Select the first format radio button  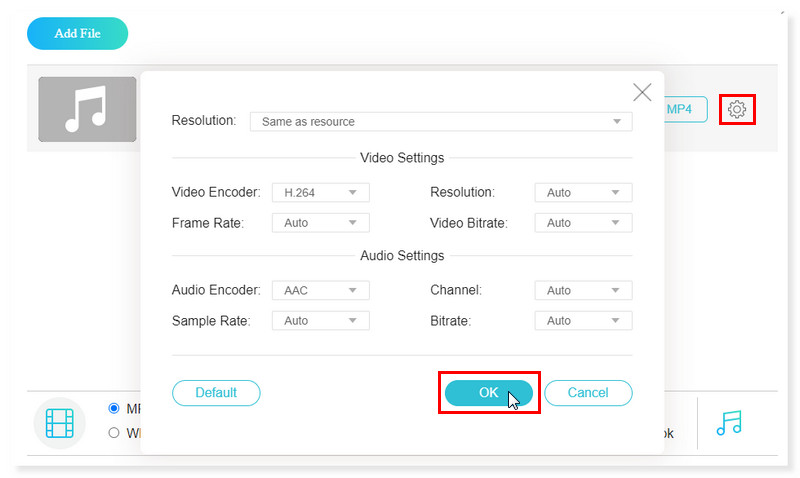[114, 408]
